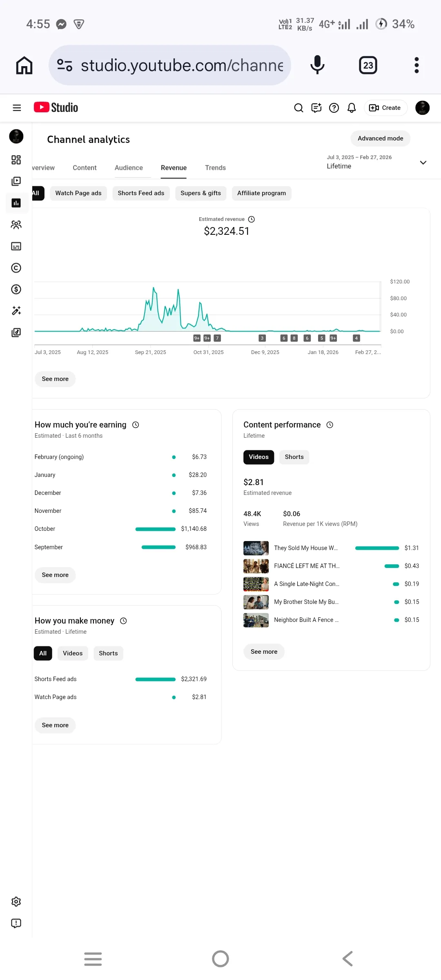Tap the Android home circle button
The image size is (441, 980).
220,959
